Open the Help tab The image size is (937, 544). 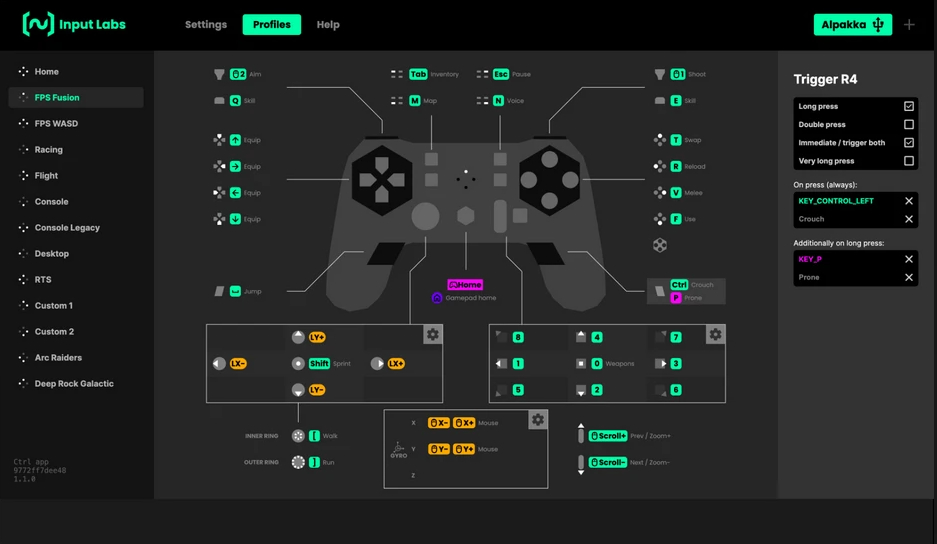(x=328, y=25)
